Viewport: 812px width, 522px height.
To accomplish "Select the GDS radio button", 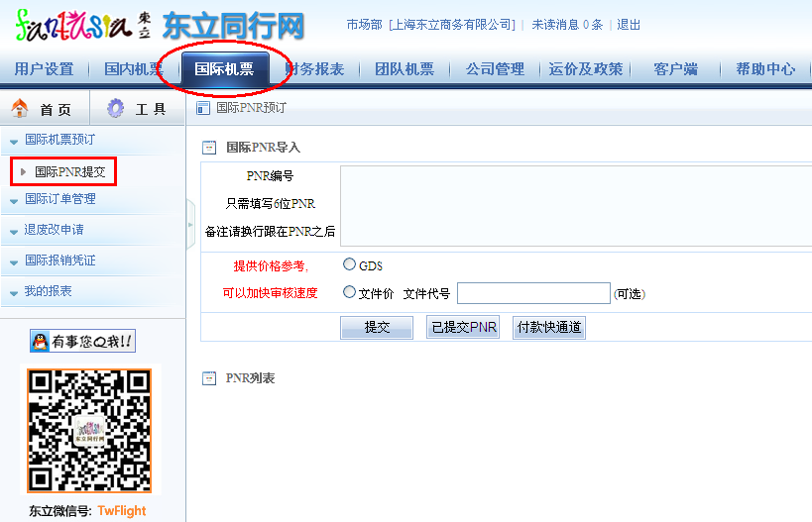I will coord(350,264).
